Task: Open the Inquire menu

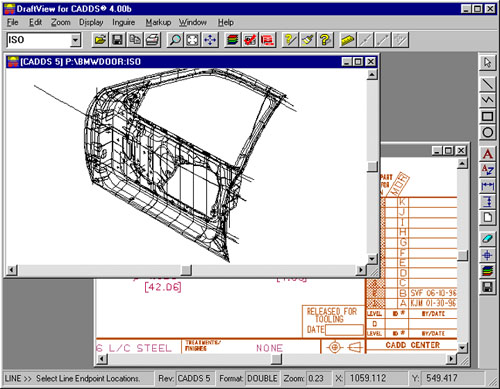Action: pos(123,22)
